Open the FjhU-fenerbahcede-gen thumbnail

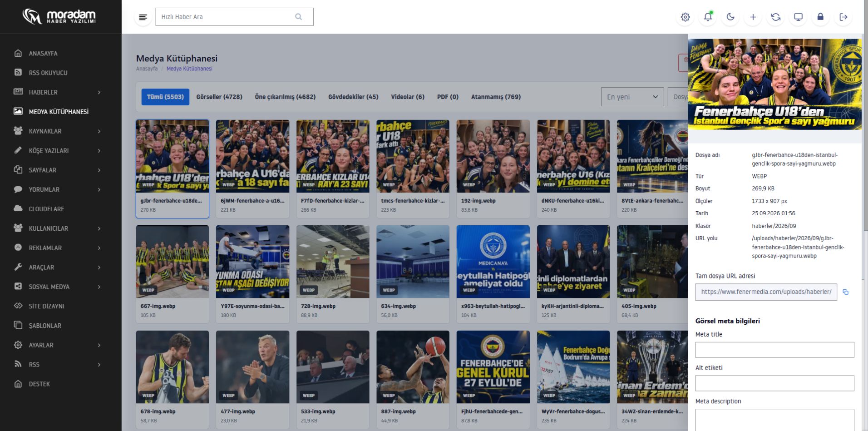coord(493,367)
